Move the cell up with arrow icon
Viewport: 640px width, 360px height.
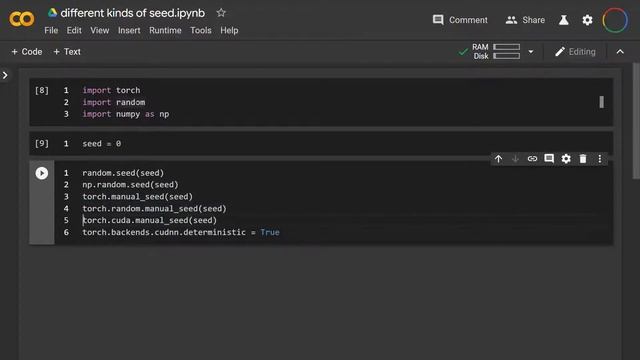(498, 158)
